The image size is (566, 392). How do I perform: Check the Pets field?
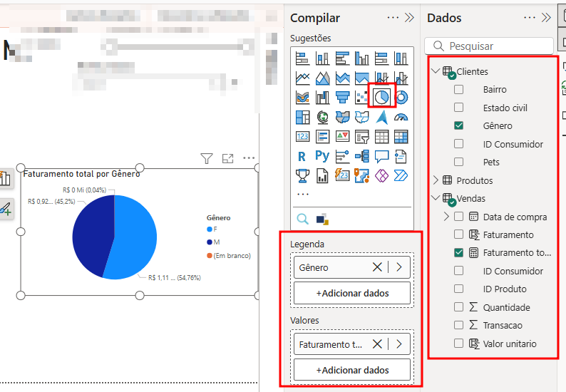coord(458,162)
